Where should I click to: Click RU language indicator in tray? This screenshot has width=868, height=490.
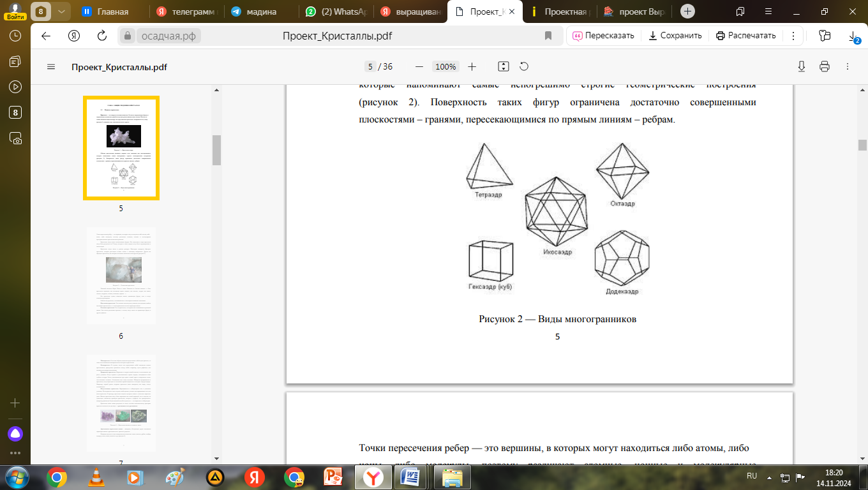click(752, 476)
